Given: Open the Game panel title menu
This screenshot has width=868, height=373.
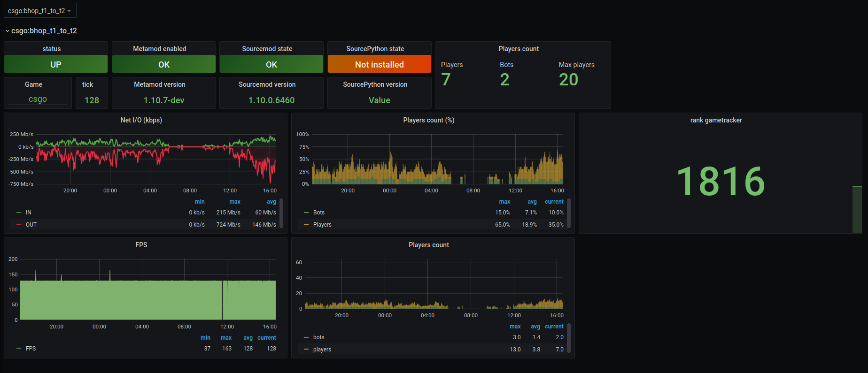Looking at the screenshot, I should 34,84.
